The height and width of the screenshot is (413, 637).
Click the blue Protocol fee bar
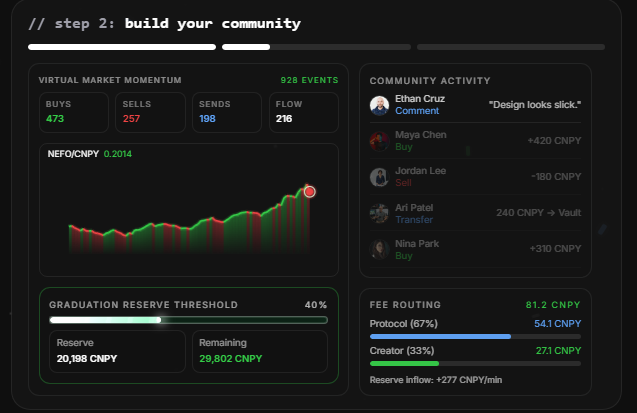pos(440,337)
